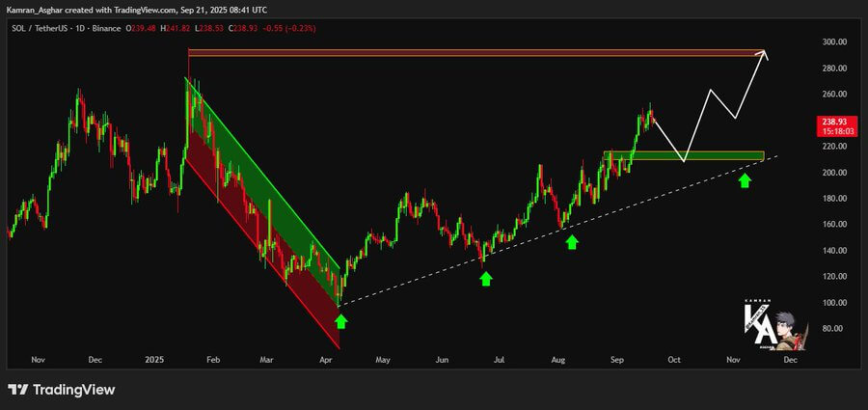Image resolution: width=868 pixels, height=410 pixels.
Task: Click the high value H241.82
Action: tap(174, 28)
